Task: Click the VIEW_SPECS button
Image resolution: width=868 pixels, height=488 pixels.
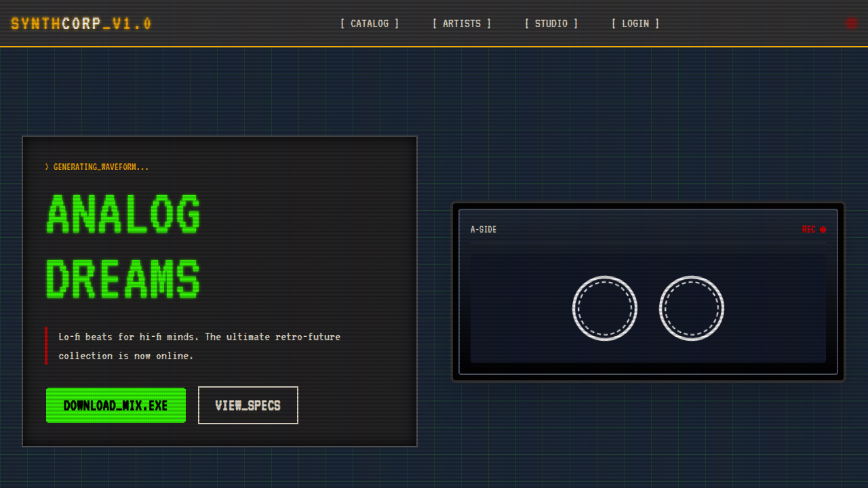Action: [x=248, y=405]
